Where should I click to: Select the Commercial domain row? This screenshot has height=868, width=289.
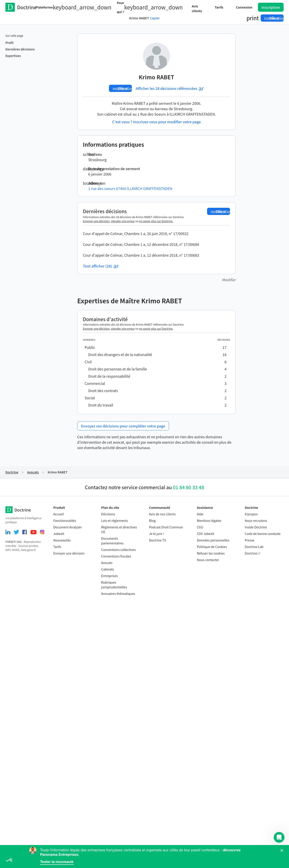pos(156,384)
